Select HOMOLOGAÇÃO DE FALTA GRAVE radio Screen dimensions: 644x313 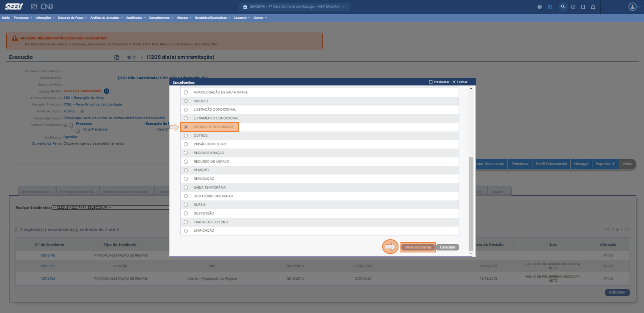point(186,93)
